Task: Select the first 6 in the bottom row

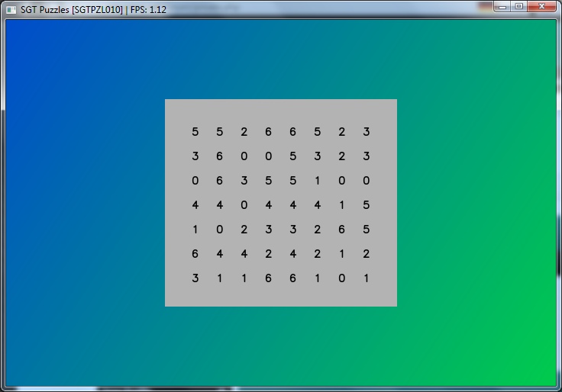Action: (269, 278)
